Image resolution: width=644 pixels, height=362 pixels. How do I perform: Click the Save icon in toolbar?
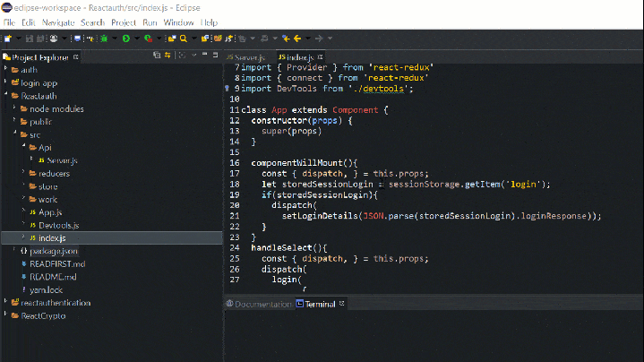point(30,39)
